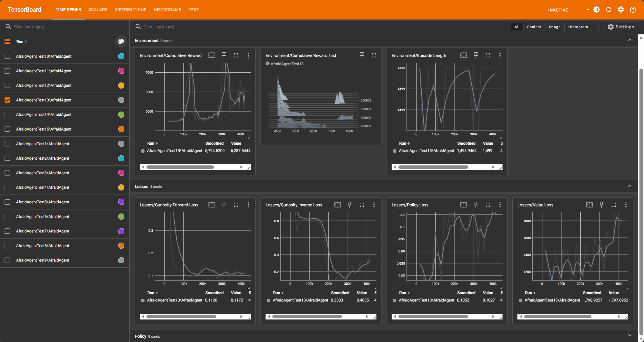Check the AfraidAgentTest5 run checkbox
The width and height of the screenshot is (644, 342).
pyautogui.click(x=7, y=202)
